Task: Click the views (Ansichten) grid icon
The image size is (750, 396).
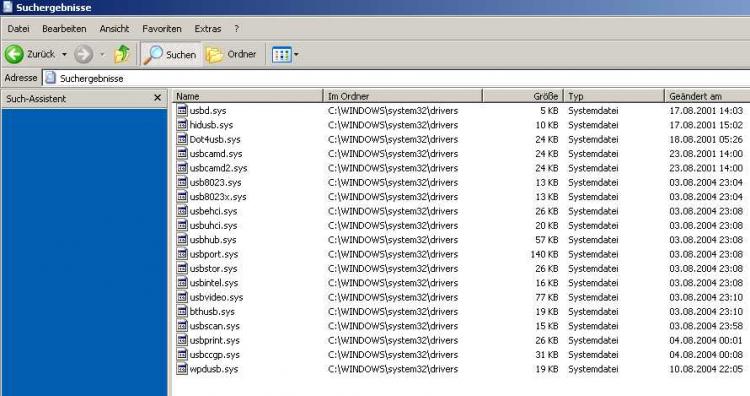Action: pos(281,55)
